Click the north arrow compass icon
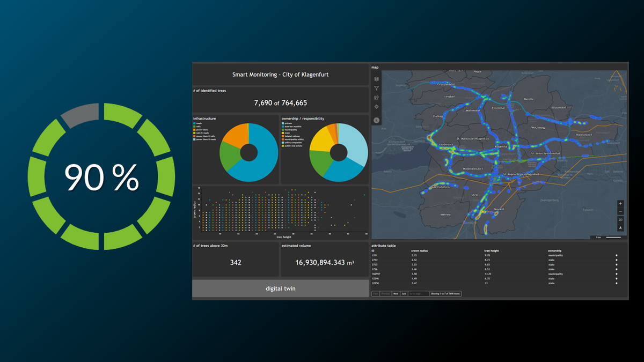Image resolution: width=644 pixels, height=362 pixels. pos(620,228)
